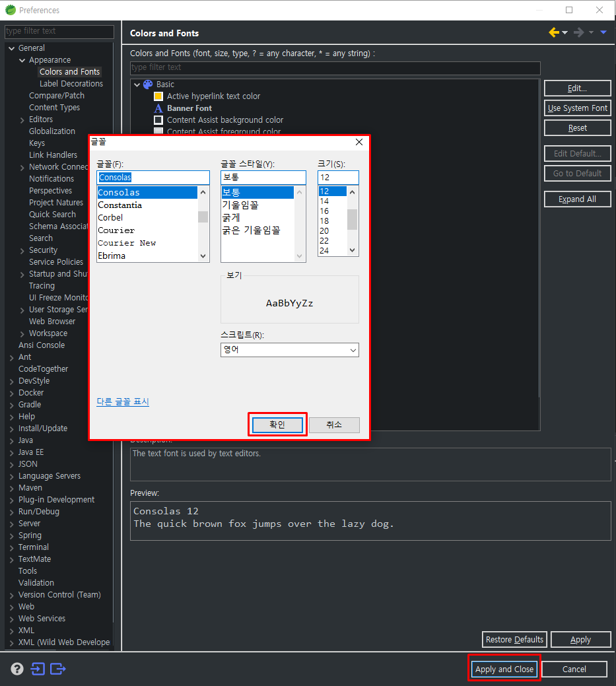Viewport: 616px width, 686px height.
Task: Click the font style input field
Action: click(263, 178)
